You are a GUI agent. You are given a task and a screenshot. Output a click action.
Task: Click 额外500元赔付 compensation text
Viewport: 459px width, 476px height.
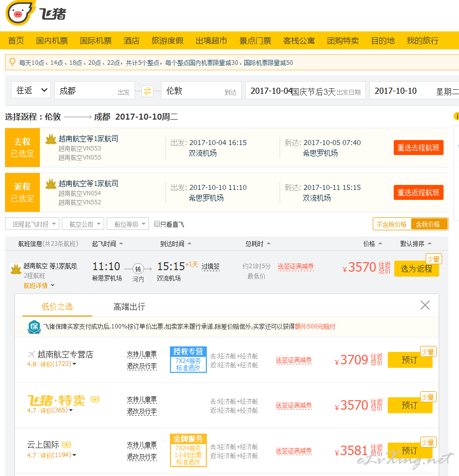point(315,326)
